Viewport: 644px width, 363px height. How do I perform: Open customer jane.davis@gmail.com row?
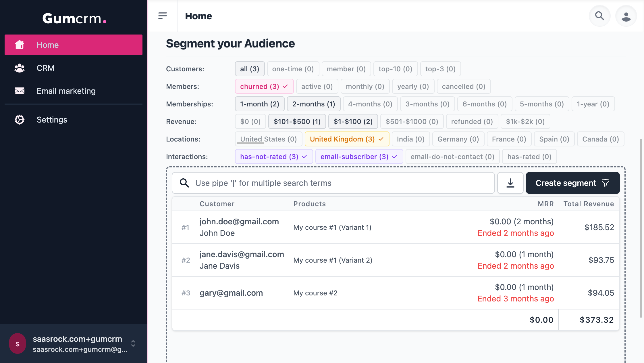396,260
